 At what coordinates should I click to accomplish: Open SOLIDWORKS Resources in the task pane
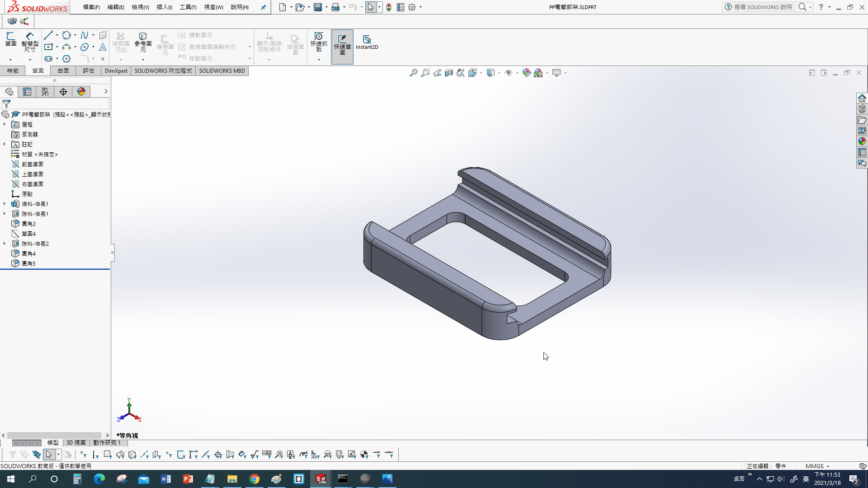(x=862, y=98)
